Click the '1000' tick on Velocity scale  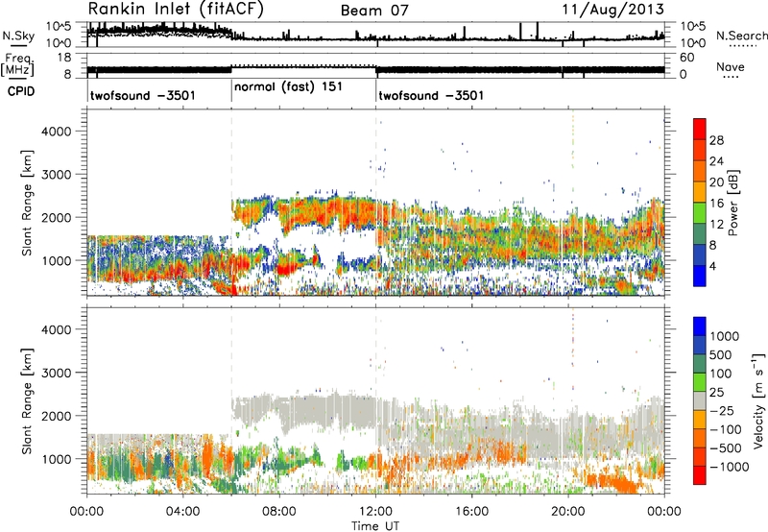pos(724,336)
